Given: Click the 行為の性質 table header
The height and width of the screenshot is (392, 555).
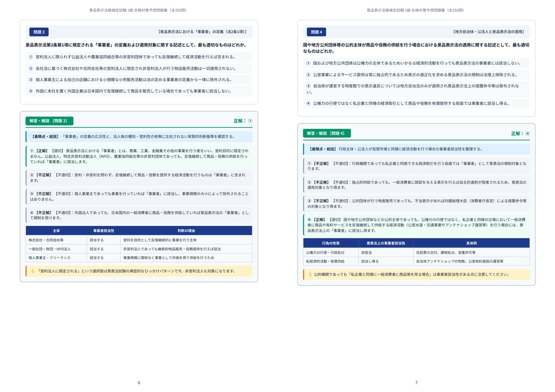Looking at the screenshot, I should tap(331, 243).
